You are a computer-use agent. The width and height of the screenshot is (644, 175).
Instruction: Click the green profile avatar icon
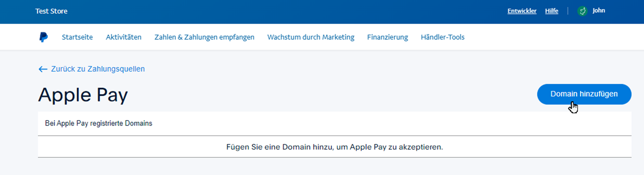click(582, 11)
